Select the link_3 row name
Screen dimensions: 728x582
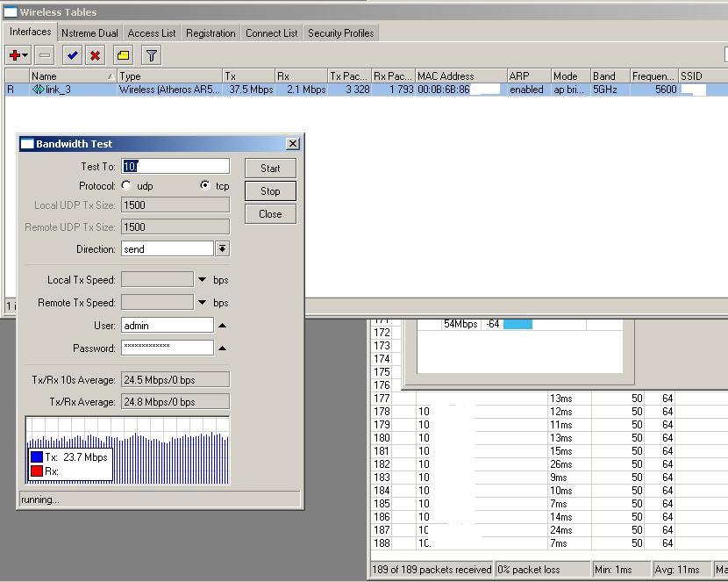[x=58, y=90]
